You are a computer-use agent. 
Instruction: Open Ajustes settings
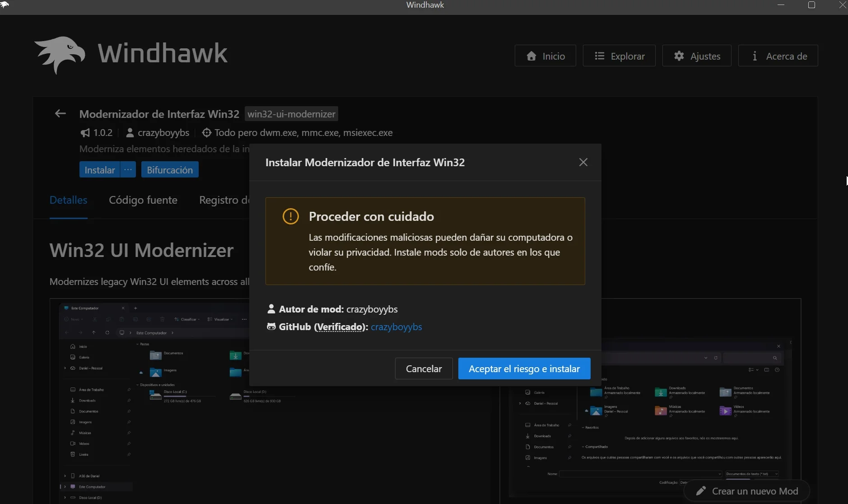tap(697, 56)
